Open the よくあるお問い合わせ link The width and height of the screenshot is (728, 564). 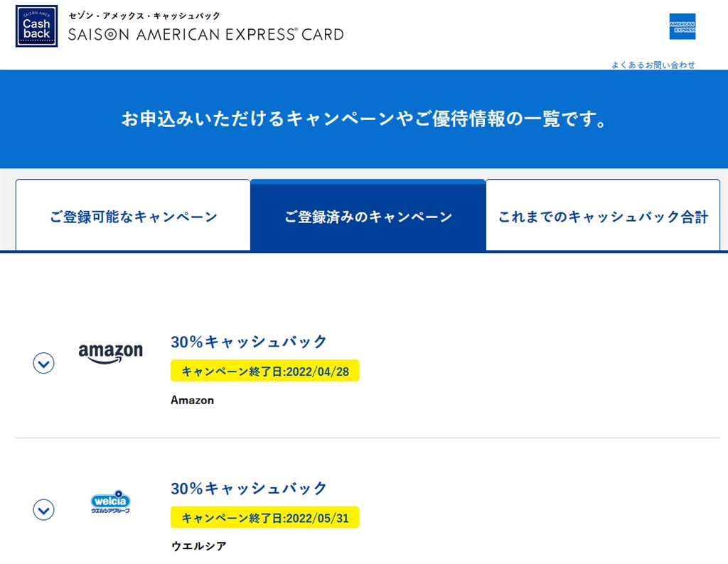(x=653, y=65)
